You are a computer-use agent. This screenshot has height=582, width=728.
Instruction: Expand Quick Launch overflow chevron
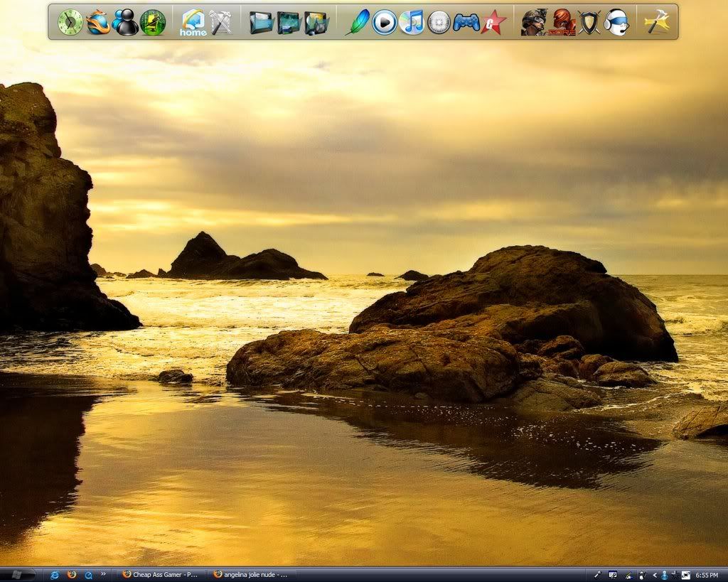[103, 573]
